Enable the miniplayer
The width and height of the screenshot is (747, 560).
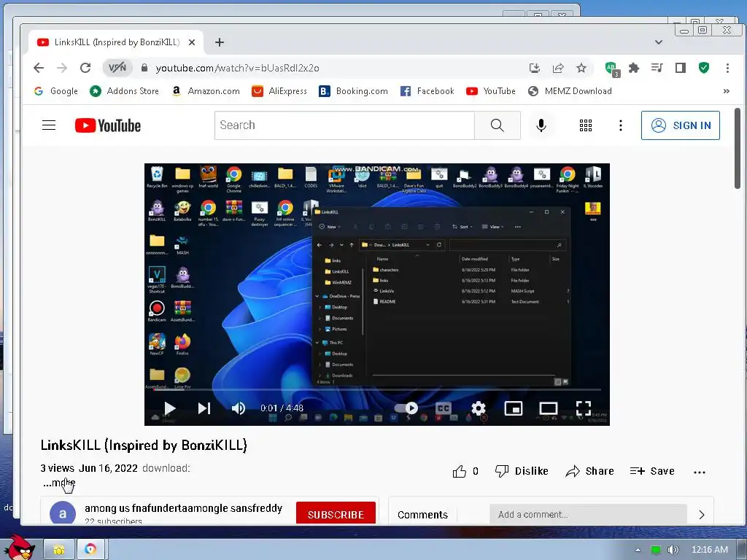point(513,408)
